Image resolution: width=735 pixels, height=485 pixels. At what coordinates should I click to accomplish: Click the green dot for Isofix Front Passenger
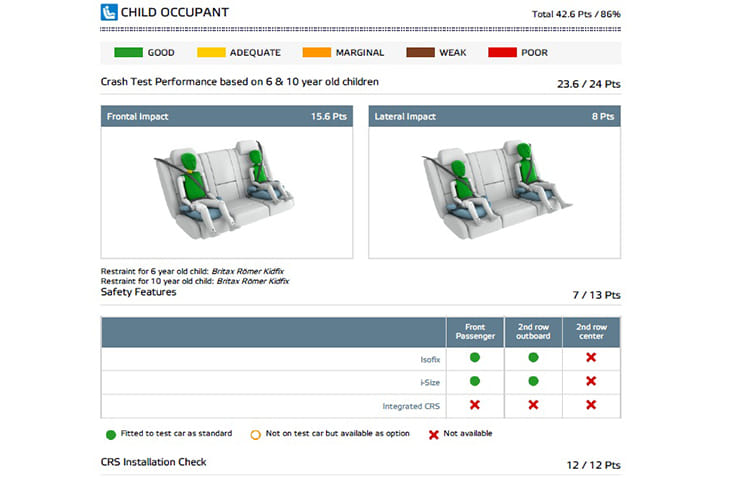pos(475,357)
